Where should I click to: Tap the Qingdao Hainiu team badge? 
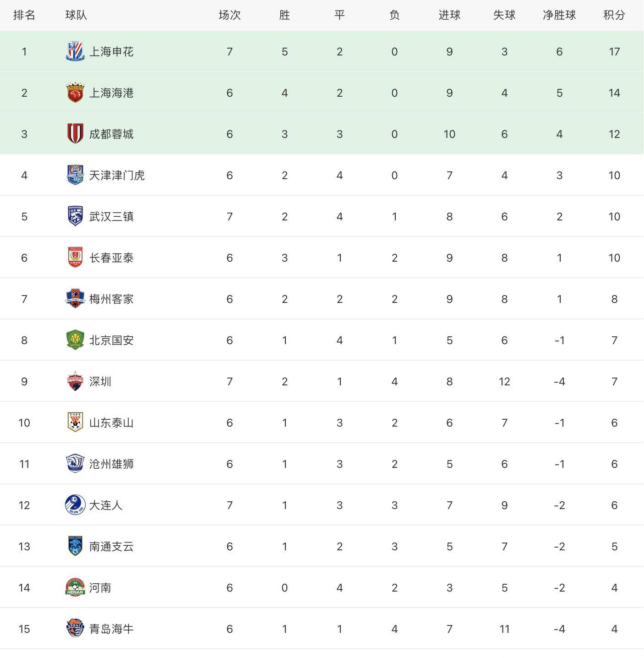pyautogui.click(x=75, y=629)
